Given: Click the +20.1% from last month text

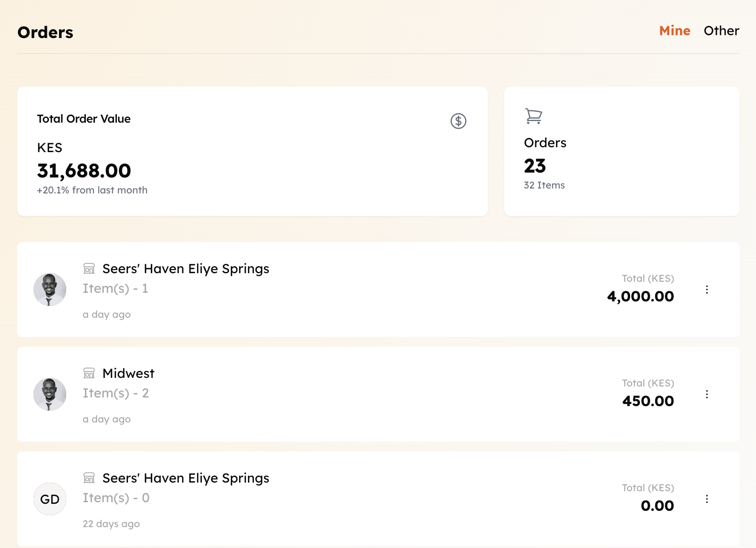Looking at the screenshot, I should point(92,190).
